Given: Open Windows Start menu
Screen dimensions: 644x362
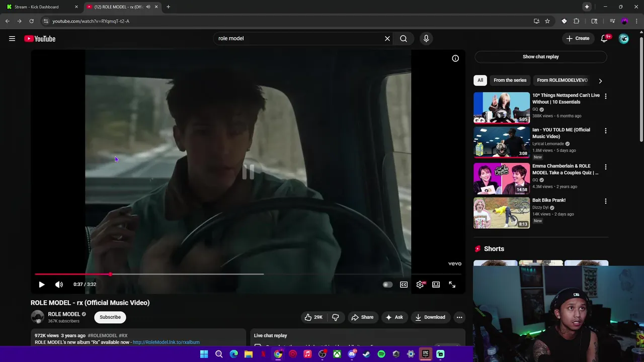Looking at the screenshot, I should (x=204, y=354).
